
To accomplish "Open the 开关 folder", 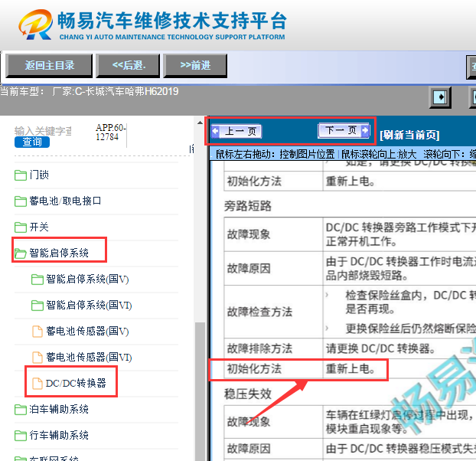I will point(39,227).
